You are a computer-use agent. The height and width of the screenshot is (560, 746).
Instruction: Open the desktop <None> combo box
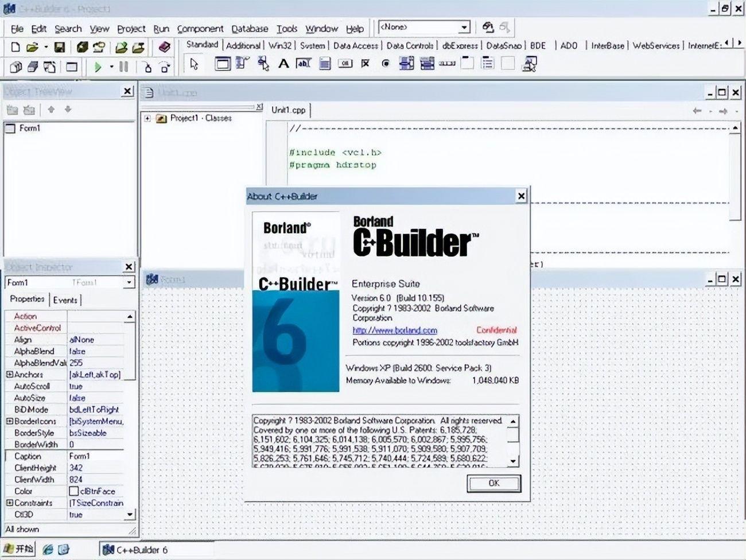(x=424, y=27)
